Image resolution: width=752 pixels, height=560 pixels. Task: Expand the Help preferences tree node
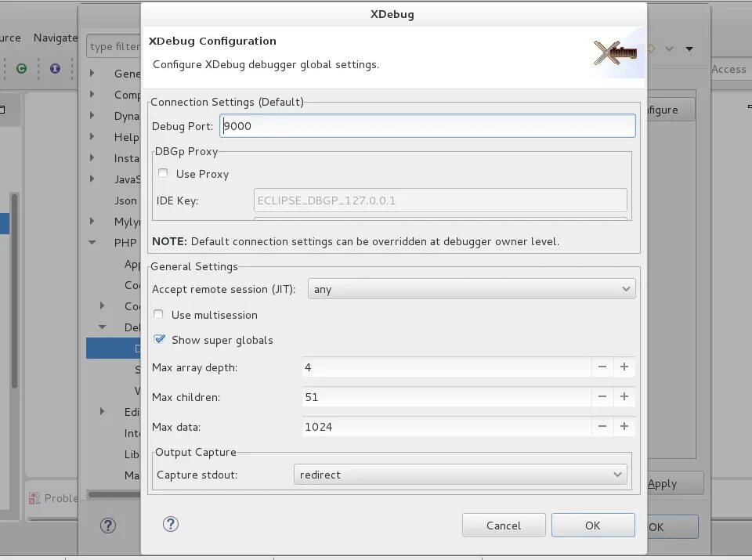pos(92,136)
